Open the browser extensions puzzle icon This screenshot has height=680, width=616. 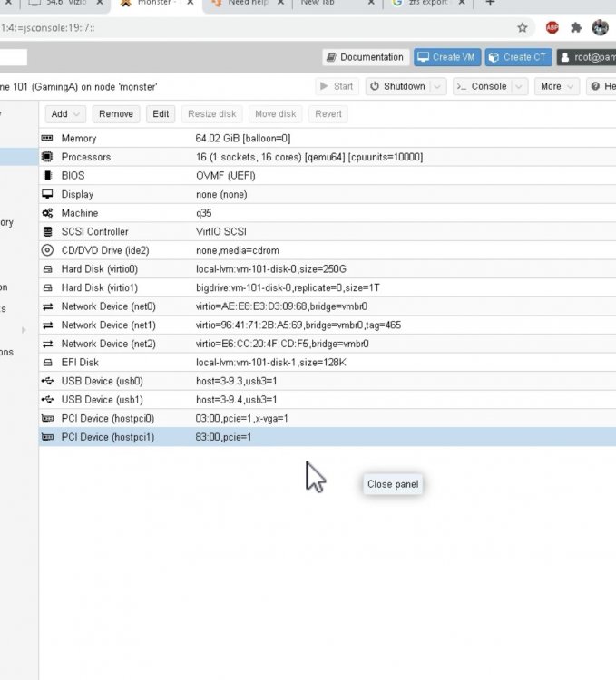(x=576, y=28)
